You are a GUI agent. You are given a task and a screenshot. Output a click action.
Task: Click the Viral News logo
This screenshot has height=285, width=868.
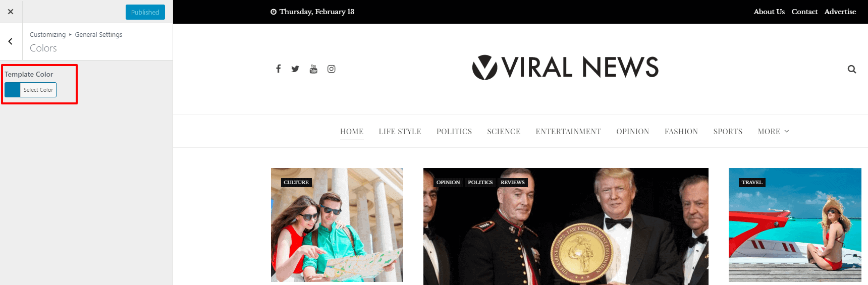coord(565,68)
